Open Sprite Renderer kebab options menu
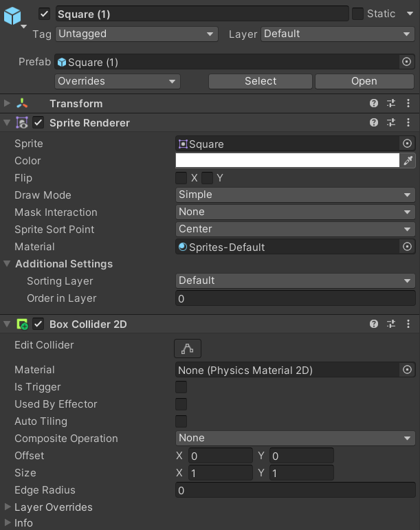The width and height of the screenshot is (420, 530). pos(408,122)
